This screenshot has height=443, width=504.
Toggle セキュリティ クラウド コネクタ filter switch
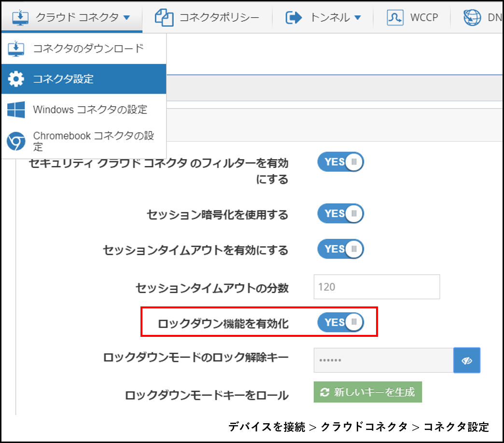point(341,162)
